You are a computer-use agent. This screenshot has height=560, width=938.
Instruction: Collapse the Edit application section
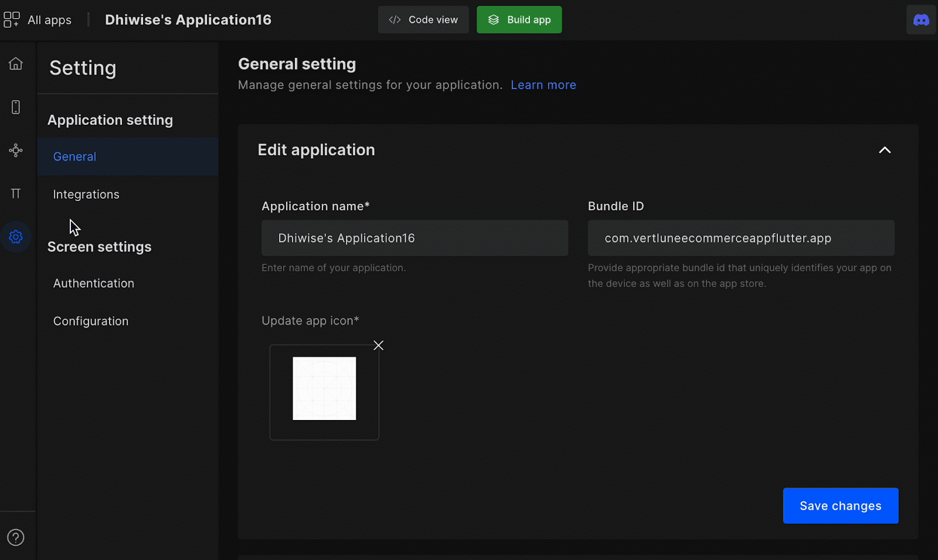pyautogui.click(x=885, y=150)
